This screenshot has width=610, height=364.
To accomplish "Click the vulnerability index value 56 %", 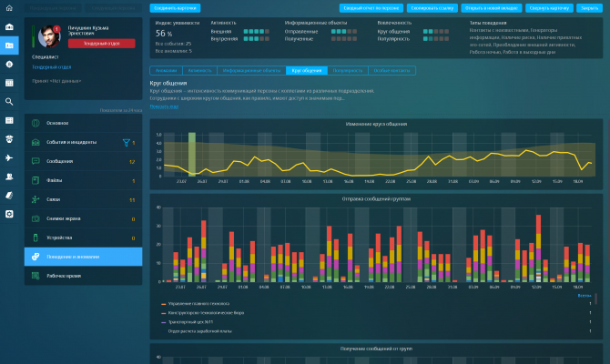I will (x=164, y=34).
